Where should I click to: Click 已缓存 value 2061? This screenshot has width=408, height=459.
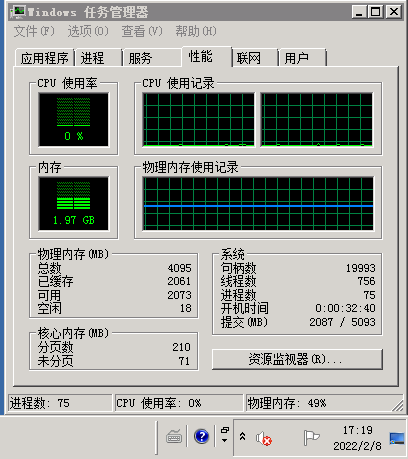(180, 281)
